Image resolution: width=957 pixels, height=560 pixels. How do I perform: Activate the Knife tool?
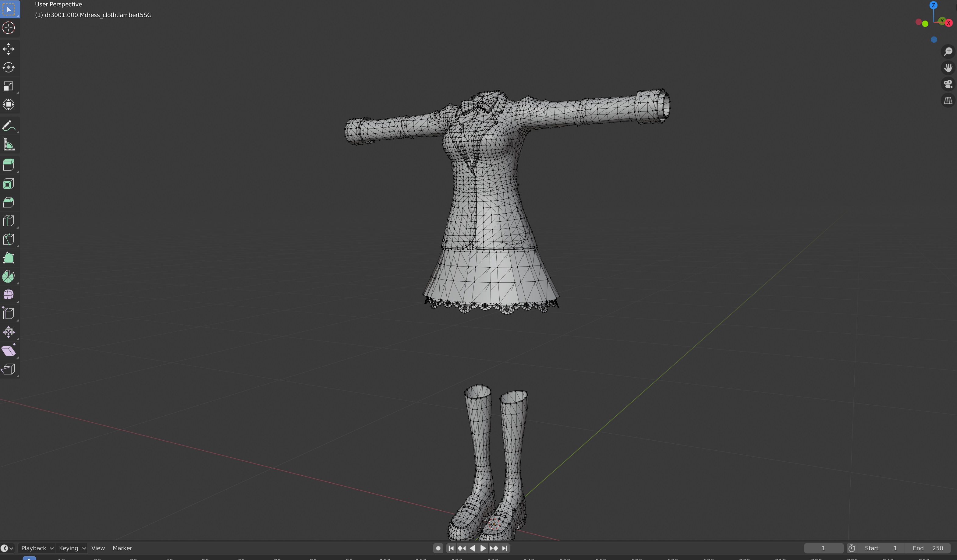click(8, 240)
